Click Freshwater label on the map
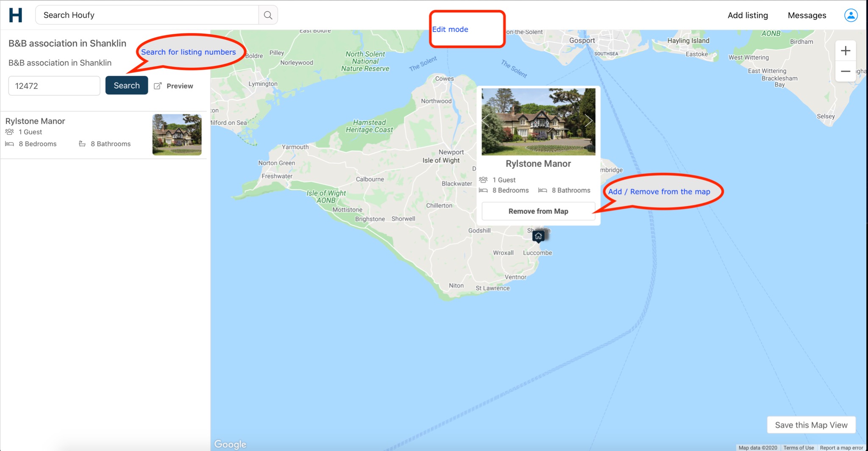868x451 pixels. 277,176
